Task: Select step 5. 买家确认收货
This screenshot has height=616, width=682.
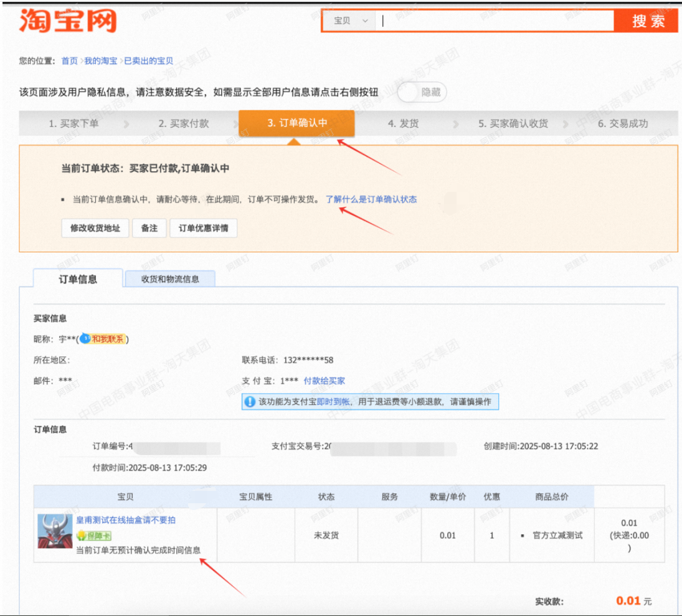Action: (x=513, y=123)
